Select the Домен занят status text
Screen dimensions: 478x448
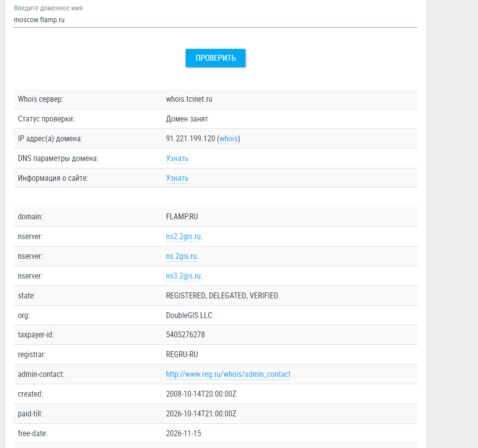coord(187,119)
